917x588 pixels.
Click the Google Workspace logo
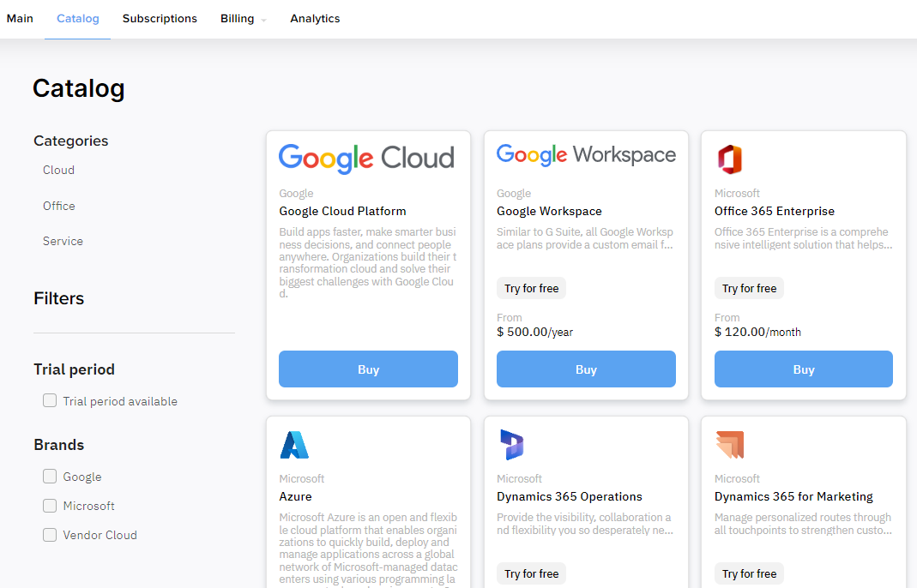tap(586, 155)
